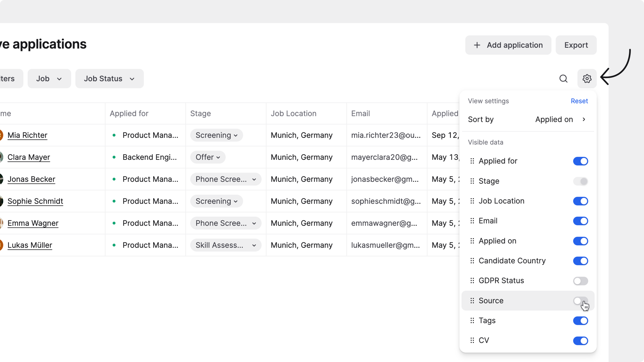Open the Job Status filter dropdown
This screenshot has width=644, height=362.
pos(109,78)
